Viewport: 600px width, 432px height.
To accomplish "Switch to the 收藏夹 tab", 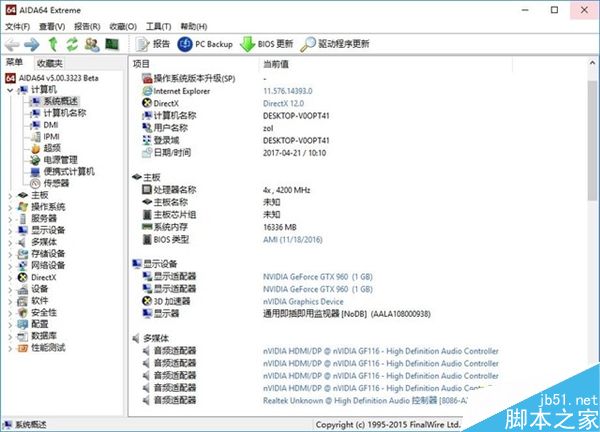I will [50, 63].
